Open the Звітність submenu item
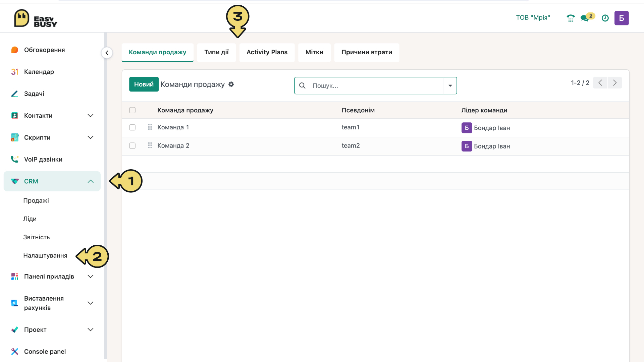Viewport: 644px width, 362px height. [37, 237]
